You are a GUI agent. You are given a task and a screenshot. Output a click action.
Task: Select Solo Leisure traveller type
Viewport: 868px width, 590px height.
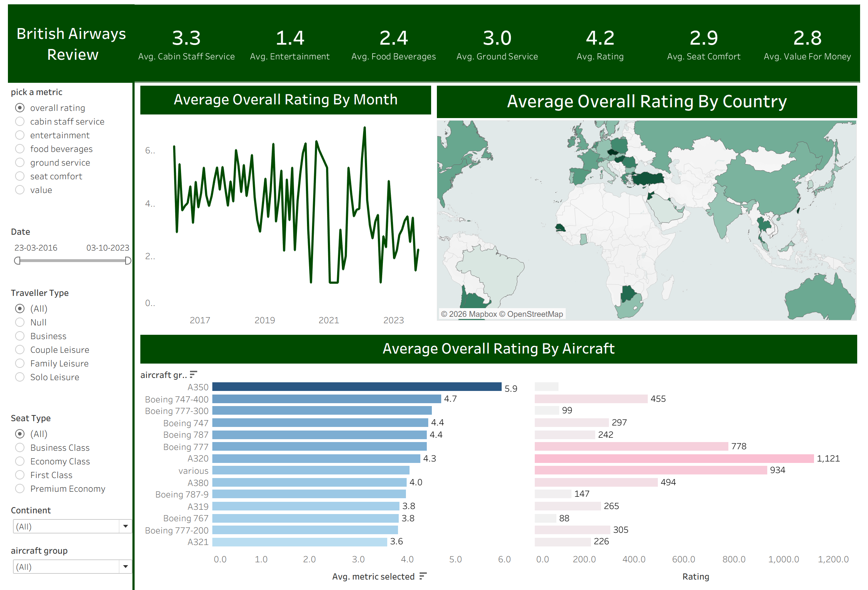tap(20, 377)
